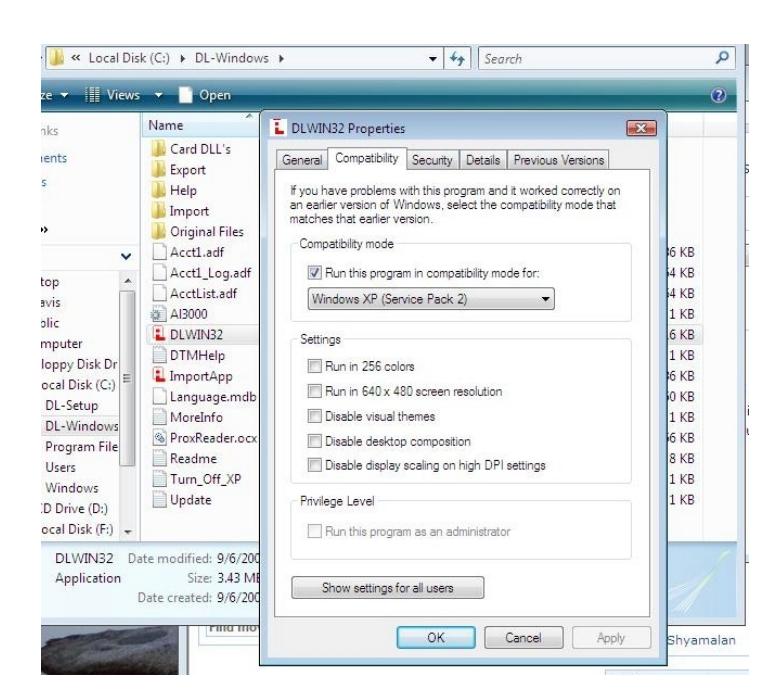Select the Compatibility tab
The height and width of the screenshot is (699, 782).
point(367,158)
